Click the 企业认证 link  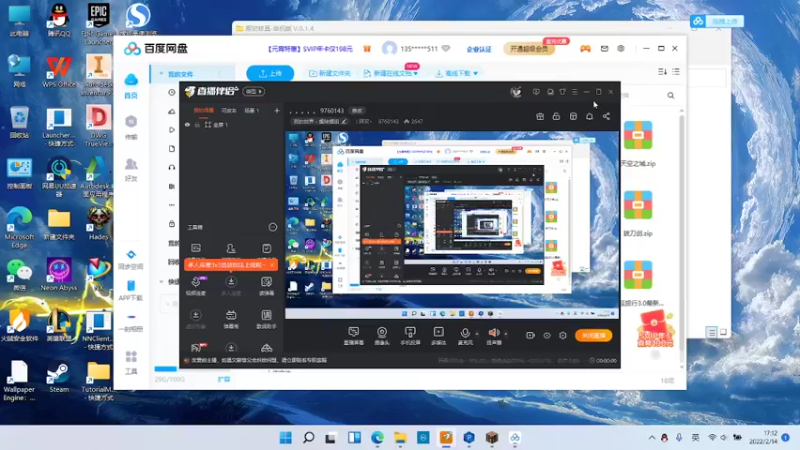point(479,49)
